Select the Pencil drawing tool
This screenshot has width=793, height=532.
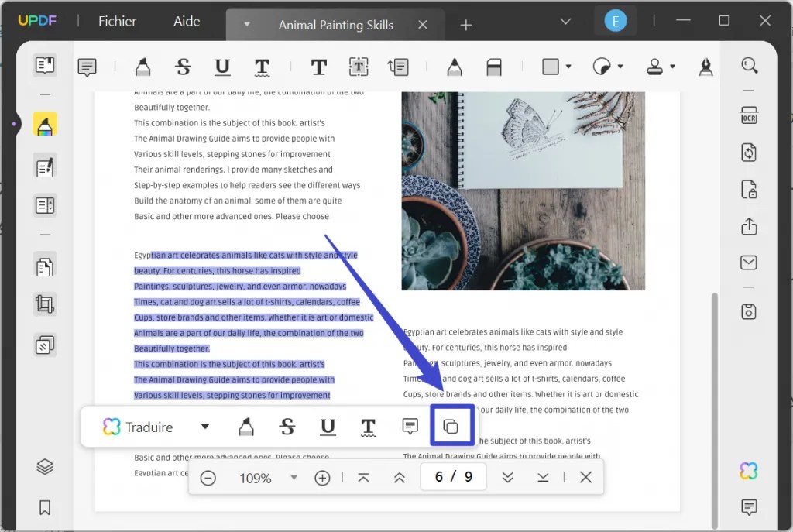(454, 67)
